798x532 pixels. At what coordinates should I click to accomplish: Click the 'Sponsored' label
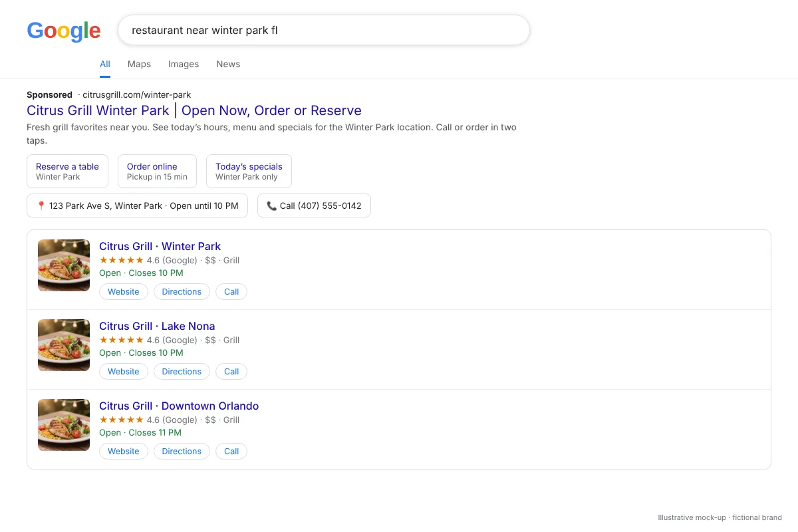[x=49, y=94]
